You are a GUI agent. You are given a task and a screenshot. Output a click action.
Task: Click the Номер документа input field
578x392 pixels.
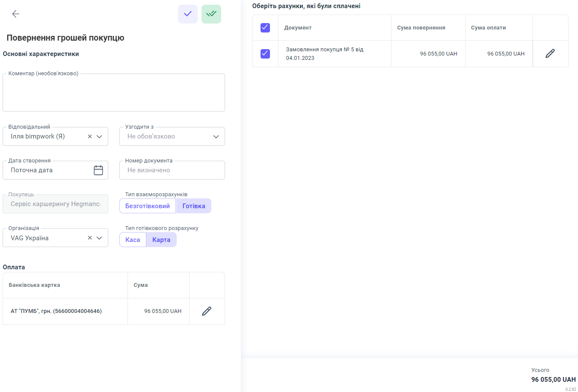172,170
